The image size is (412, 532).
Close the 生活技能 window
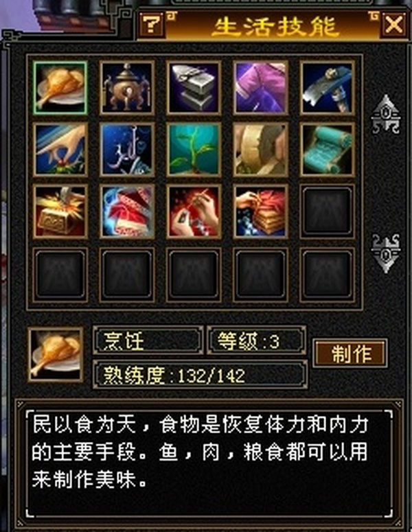tap(393, 25)
